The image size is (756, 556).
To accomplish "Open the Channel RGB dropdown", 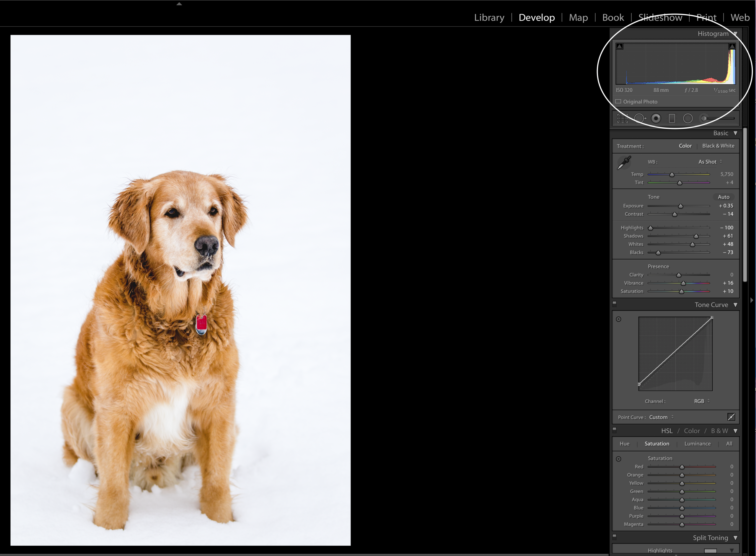I will (x=701, y=401).
